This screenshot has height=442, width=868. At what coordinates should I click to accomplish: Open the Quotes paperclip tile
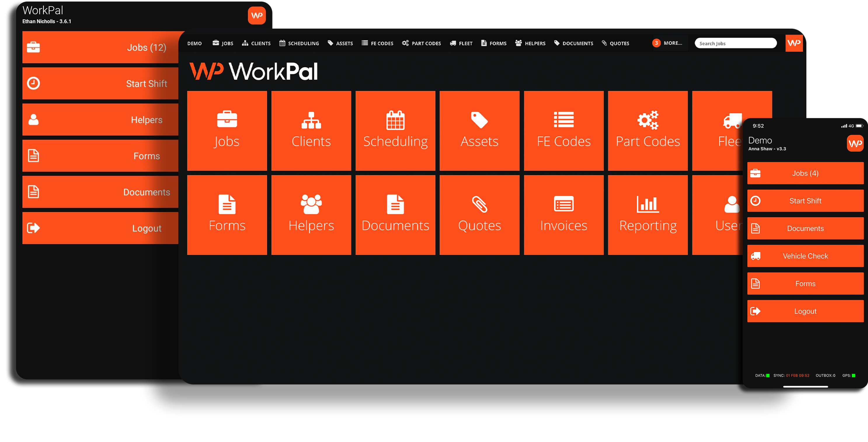point(479,215)
